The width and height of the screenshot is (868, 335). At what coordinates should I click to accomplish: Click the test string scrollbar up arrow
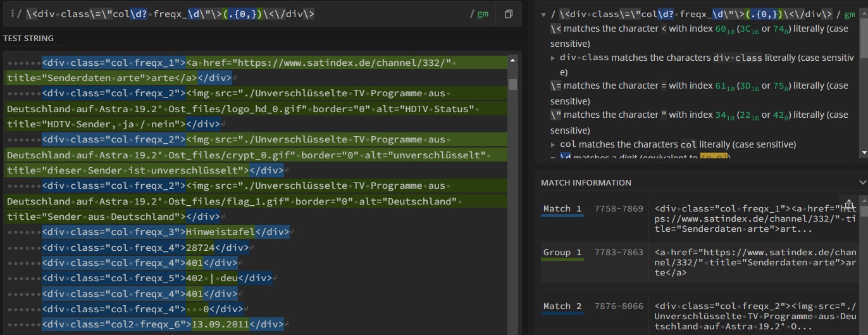pyautogui.click(x=512, y=60)
